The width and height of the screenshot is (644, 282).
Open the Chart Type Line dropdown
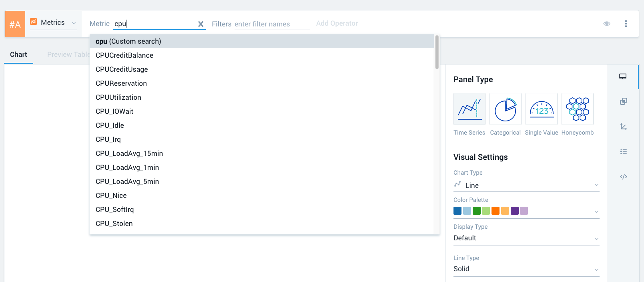point(526,185)
